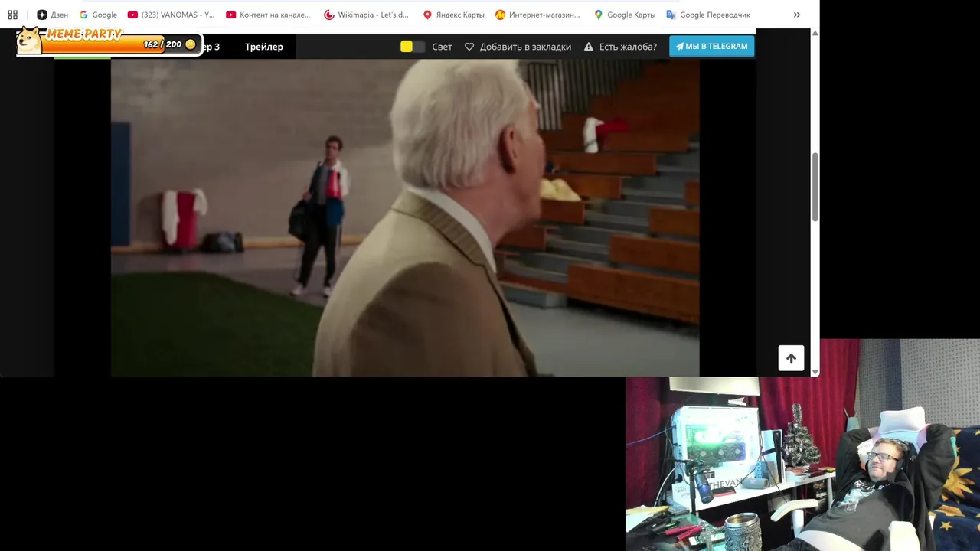This screenshot has height=551, width=980.
Task: Open the (323) VANOMAS YouTube bookmark
Action: 171,15
